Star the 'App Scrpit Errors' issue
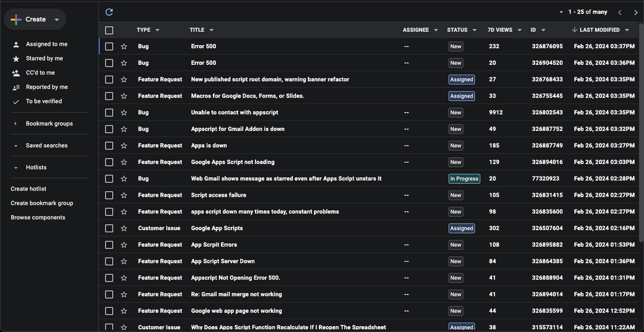The width and height of the screenshot is (644, 332). 124,245
